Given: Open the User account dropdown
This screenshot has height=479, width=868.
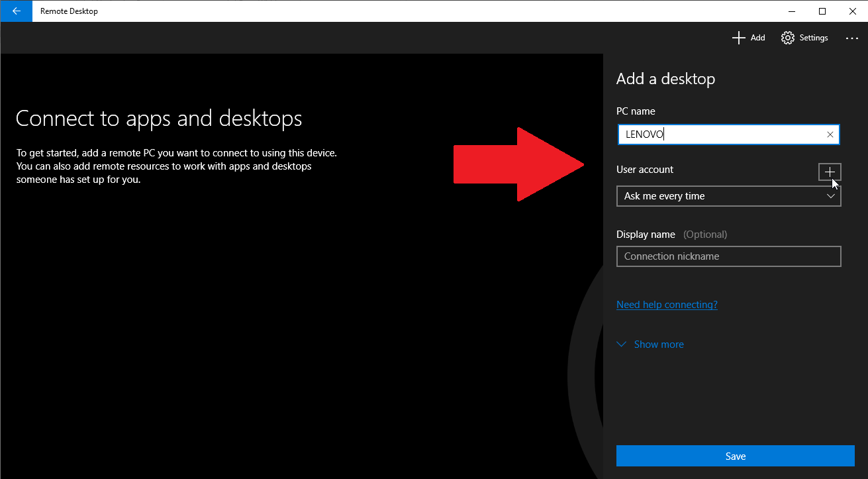Looking at the screenshot, I should click(x=728, y=196).
